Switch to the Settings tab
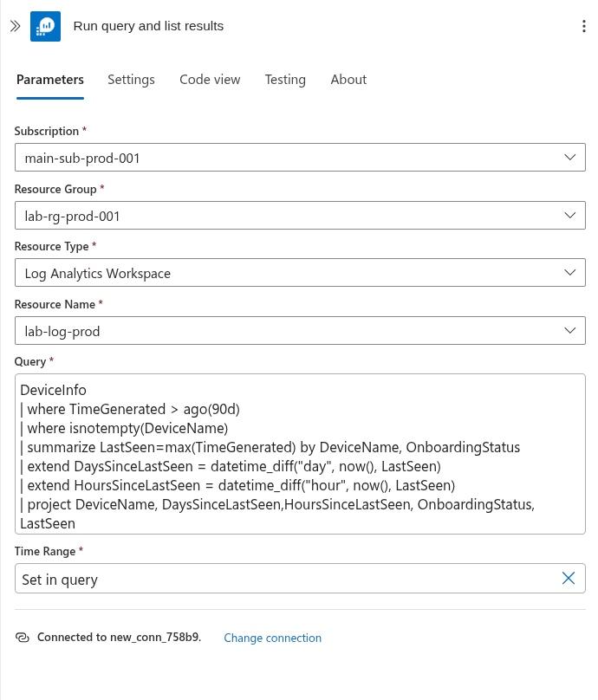This screenshot has width=598, height=700. (132, 80)
